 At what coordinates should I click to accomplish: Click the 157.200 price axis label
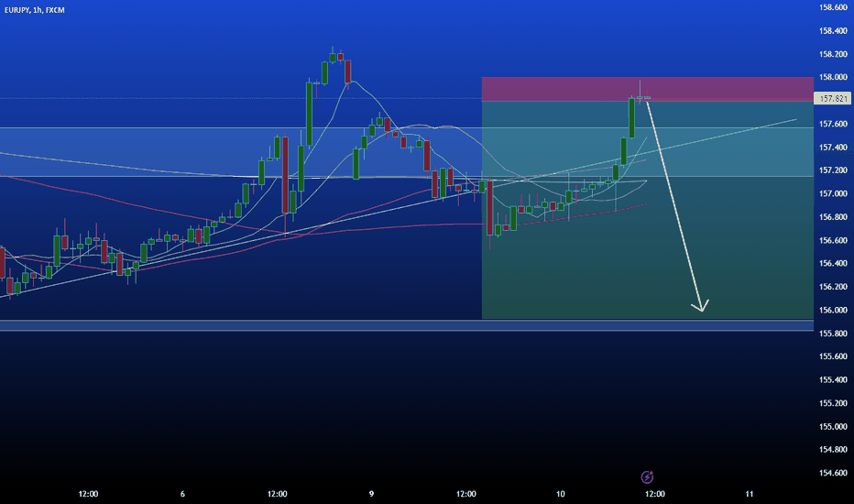[x=833, y=170]
